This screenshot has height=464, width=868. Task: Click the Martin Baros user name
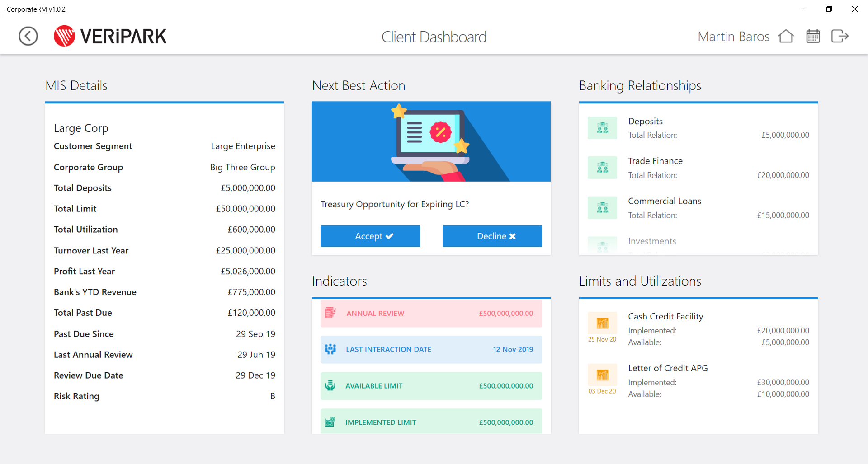click(x=733, y=37)
